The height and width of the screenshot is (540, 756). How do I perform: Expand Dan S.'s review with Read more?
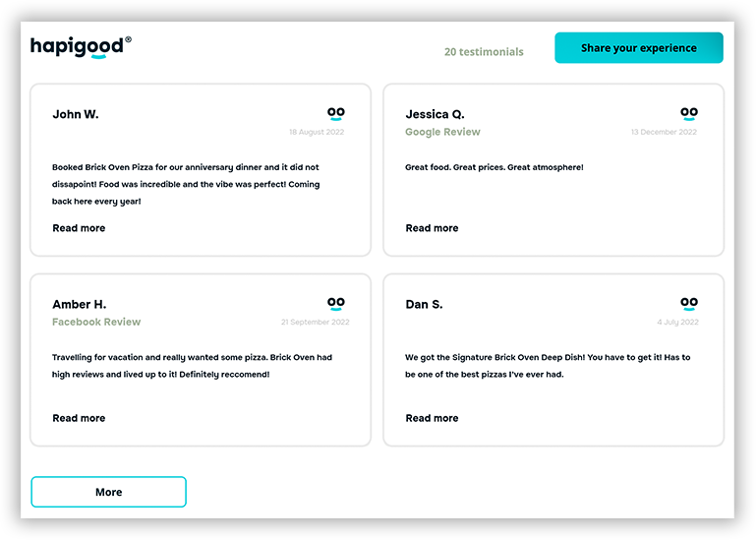click(432, 418)
